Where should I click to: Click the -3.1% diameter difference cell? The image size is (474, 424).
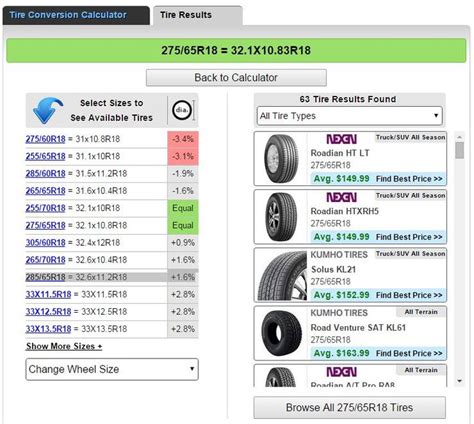183,156
